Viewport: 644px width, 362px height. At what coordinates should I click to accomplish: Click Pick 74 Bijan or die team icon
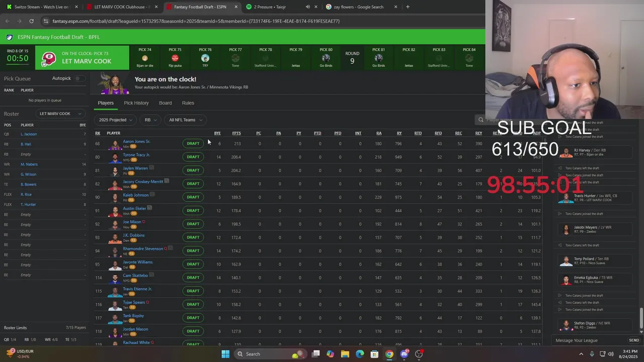click(145, 58)
